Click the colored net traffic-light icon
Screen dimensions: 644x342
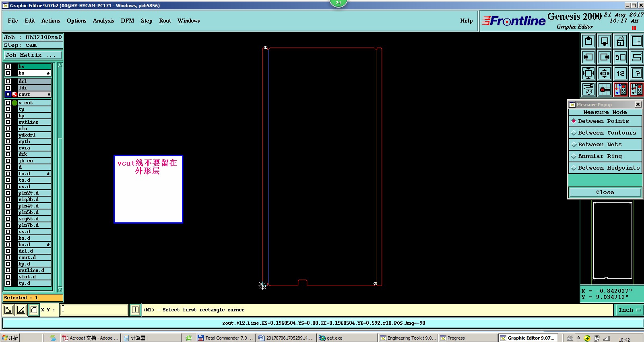(x=621, y=89)
